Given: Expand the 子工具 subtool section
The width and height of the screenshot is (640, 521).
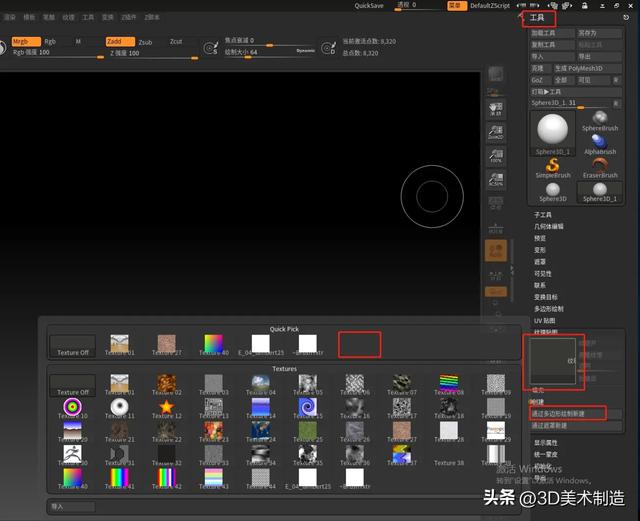Looking at the screenshot, I should (x=543, y=215).
